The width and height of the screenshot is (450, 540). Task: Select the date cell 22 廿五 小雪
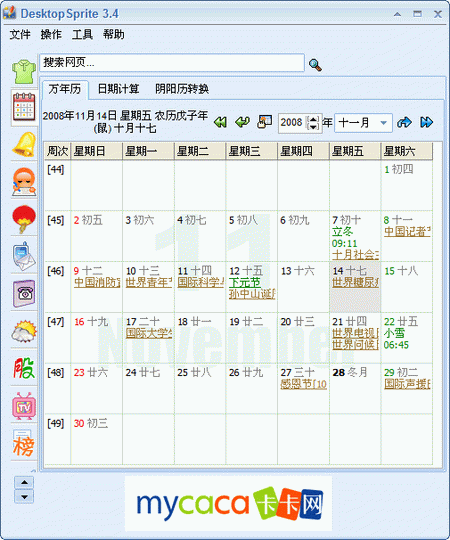pyautogui.click(x=407, y=338)
